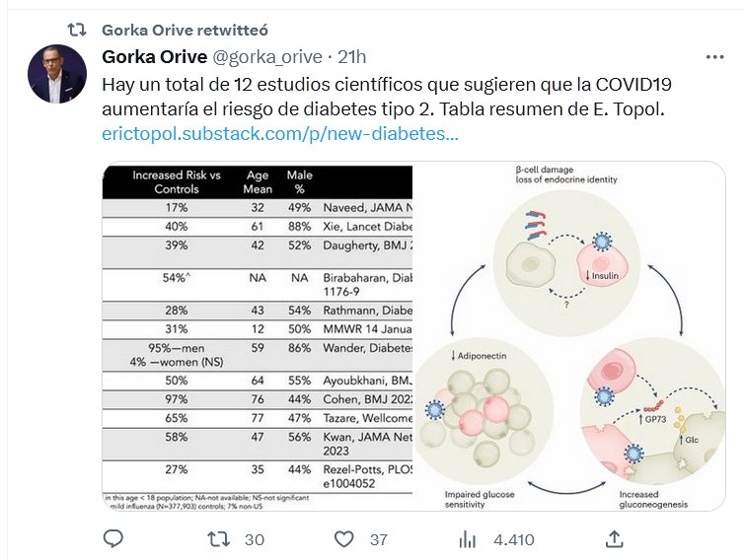Retweet this post using the arrows icon
The height and width of the screenshot is (560, 744).
click(x=223, y=538)
